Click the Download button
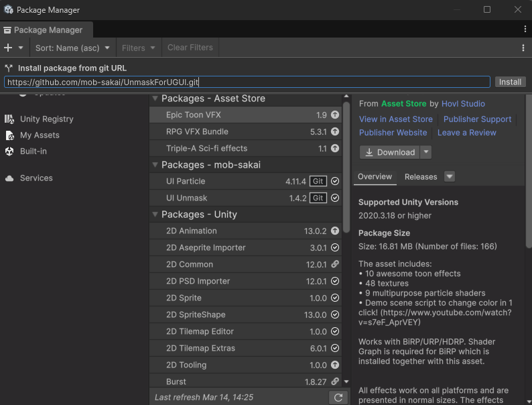Viewport: 532px width, 405px height. click(x=389, y=152)
